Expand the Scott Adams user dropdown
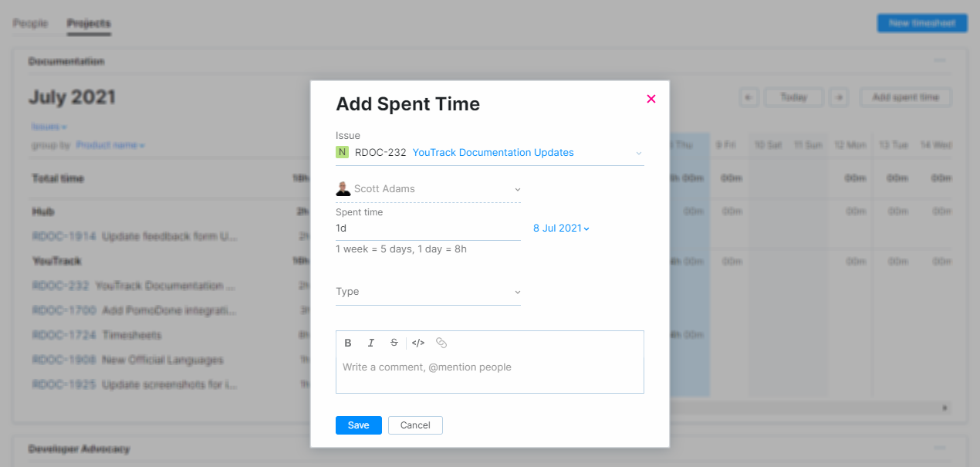The width and height of the screenshot is (980, 467). pyautogui.click(x=517, y=189)
